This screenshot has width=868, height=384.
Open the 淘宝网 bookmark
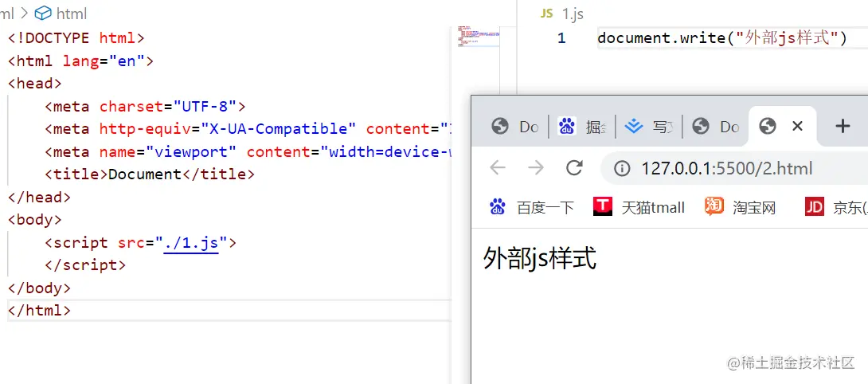click(x=740, y=207)
